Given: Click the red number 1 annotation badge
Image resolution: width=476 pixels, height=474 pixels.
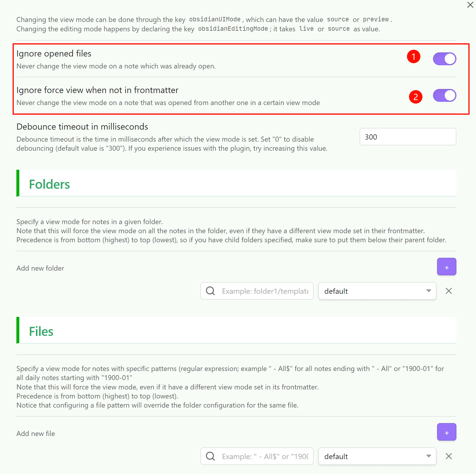Looking at the screenshot, I should [413, 56].
